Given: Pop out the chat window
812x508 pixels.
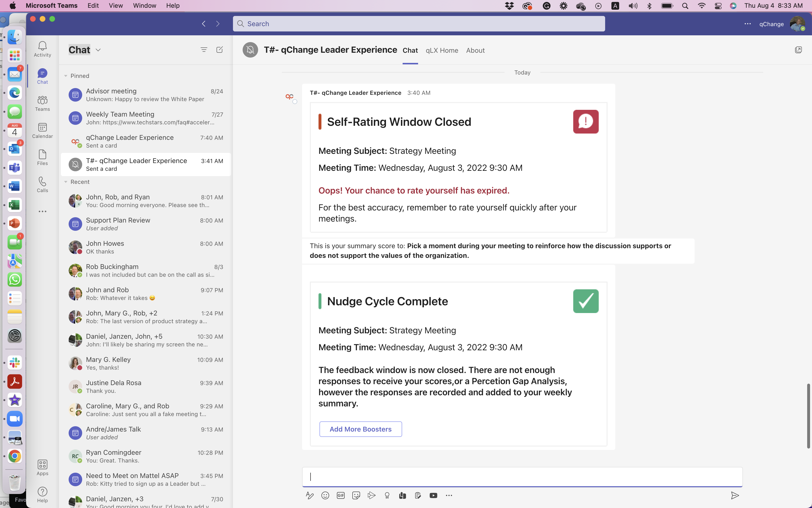Looking at the screenshot, I should coord(798,50).
